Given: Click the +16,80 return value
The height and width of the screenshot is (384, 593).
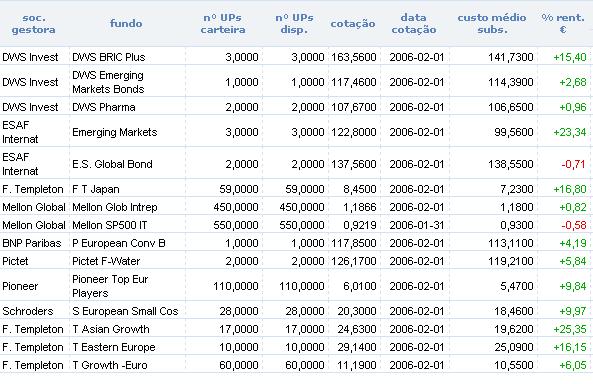Looking at the screenshot, I should [x=570, y=189].
